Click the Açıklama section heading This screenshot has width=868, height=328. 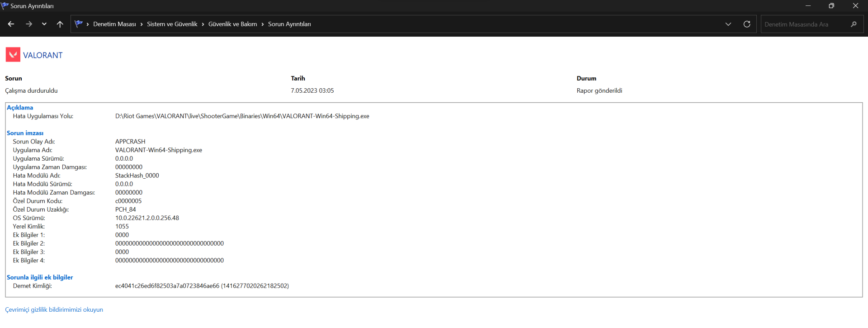20,108
